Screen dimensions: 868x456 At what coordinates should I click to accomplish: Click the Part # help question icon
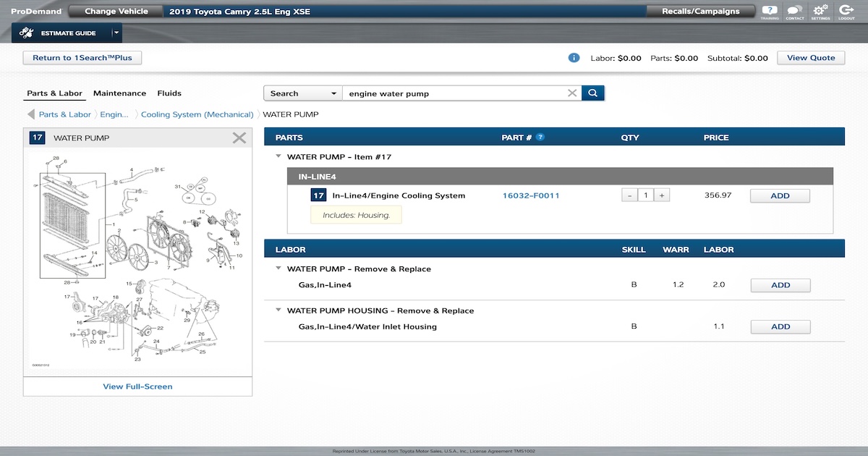tap(540, 138)
